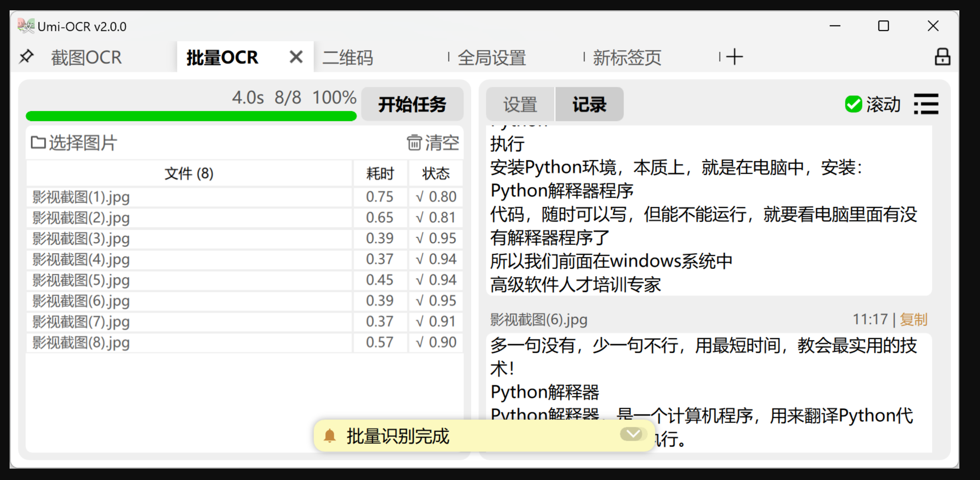The image size is (980, 480).
Task: Switch to the 截图OCR tab
Action: pyautogui.click(x=86, y=58)
